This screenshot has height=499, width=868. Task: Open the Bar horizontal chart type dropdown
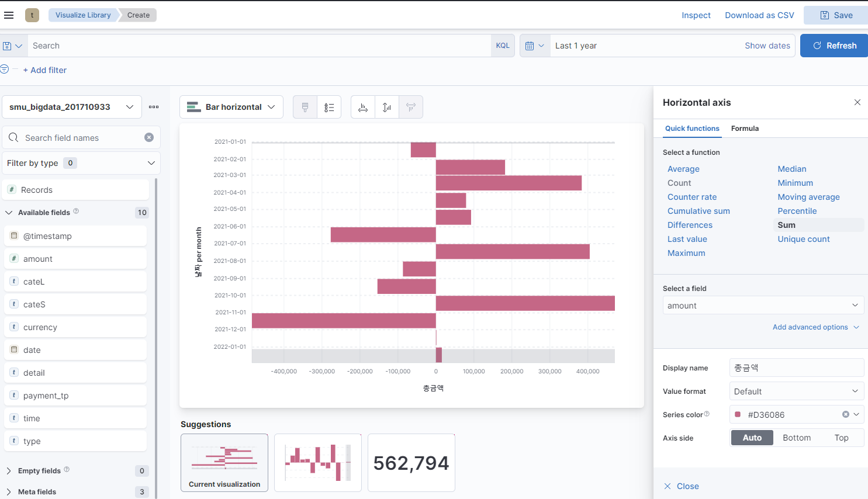(x=231, y=107)
